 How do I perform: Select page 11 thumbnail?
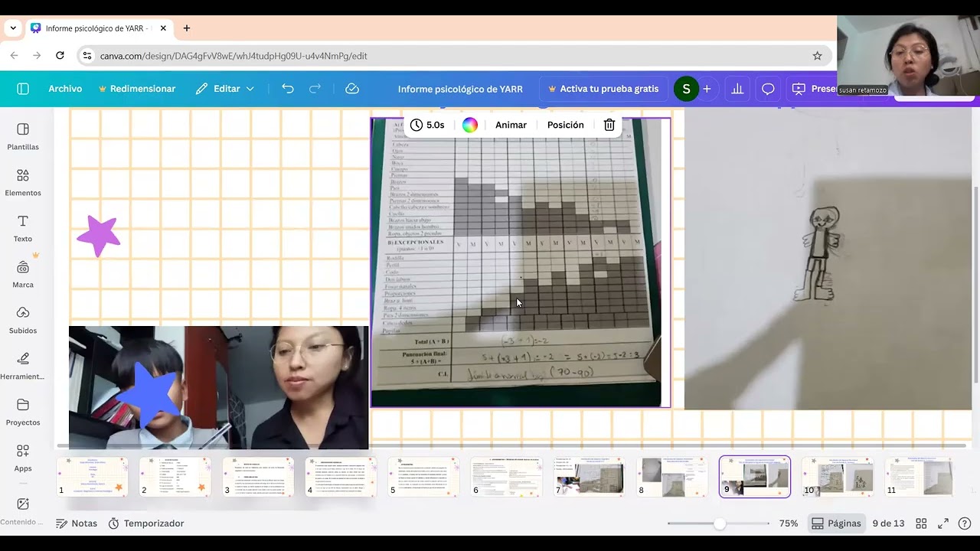pos(920,477)
